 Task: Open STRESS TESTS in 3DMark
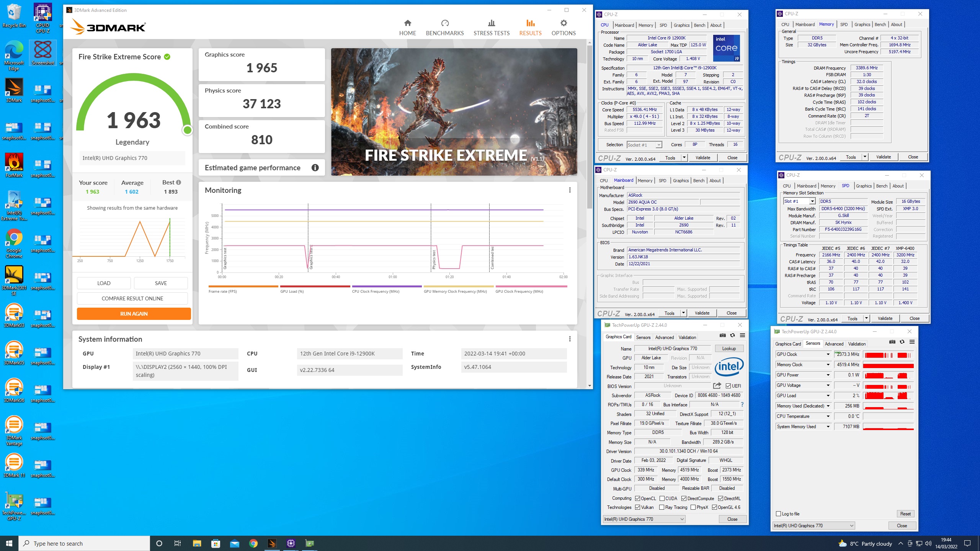[492, 28]
